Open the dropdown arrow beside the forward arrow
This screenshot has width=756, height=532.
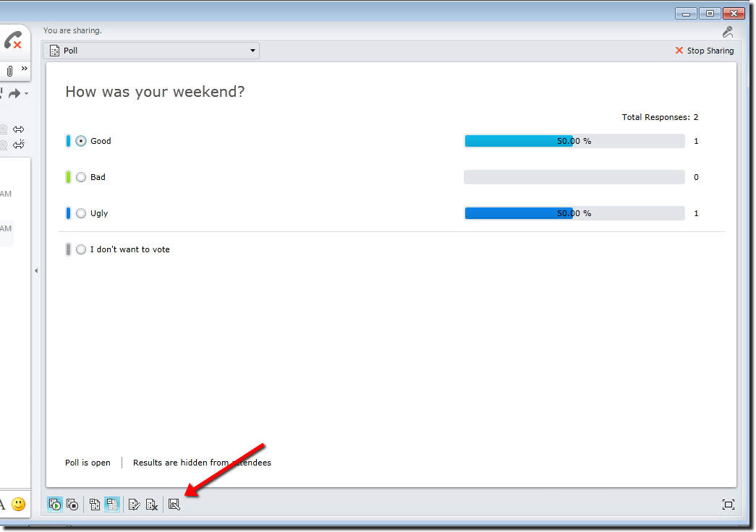(27, 93)
